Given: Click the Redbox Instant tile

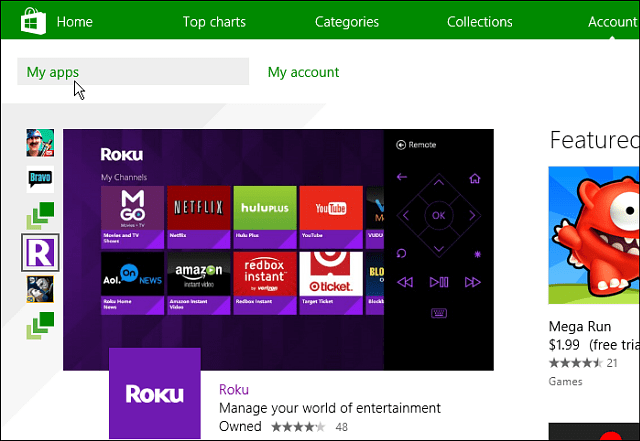Looking at the screenshot, I should coord(265,283).
